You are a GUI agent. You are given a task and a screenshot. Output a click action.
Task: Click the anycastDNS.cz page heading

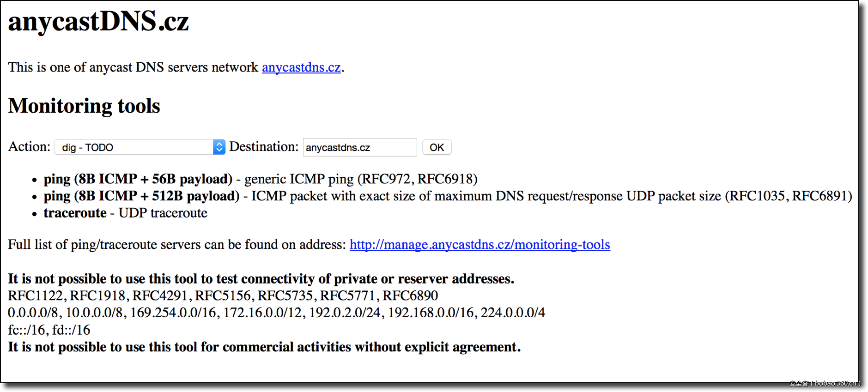point(98,22)
